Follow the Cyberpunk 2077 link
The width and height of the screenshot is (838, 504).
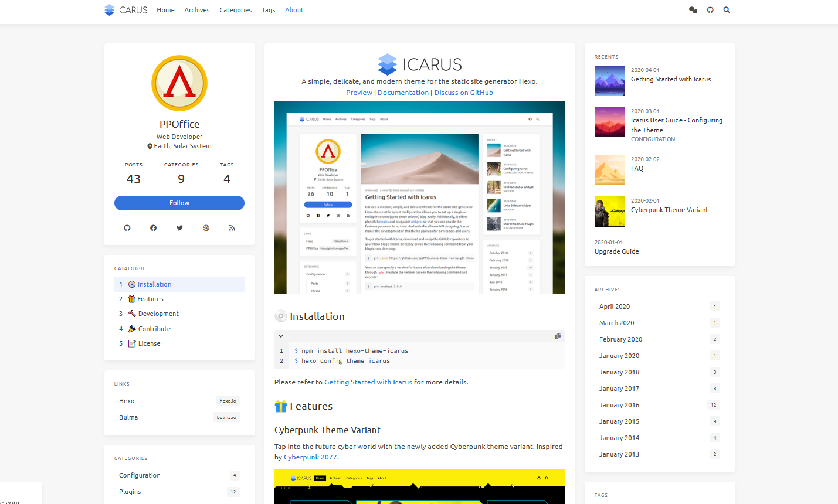click(x=310, y=457)
